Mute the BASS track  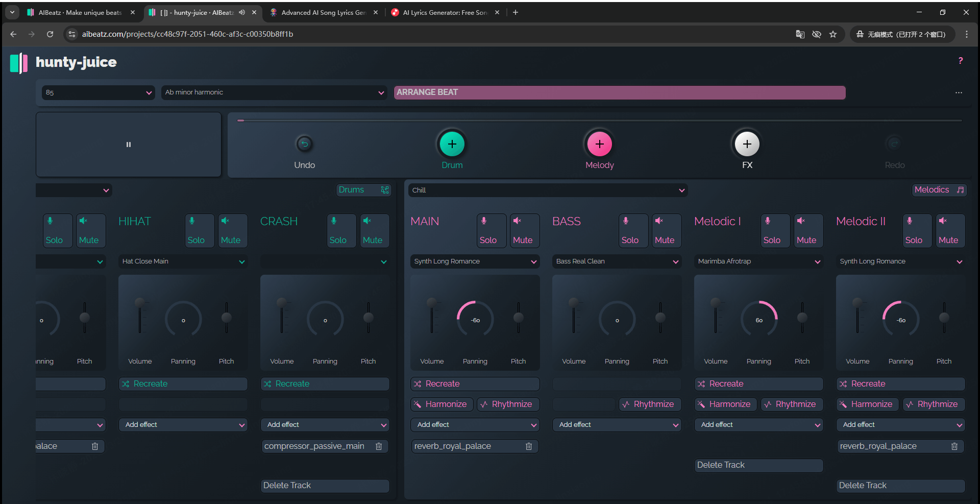pyautogui.click(x=666, y=230)
